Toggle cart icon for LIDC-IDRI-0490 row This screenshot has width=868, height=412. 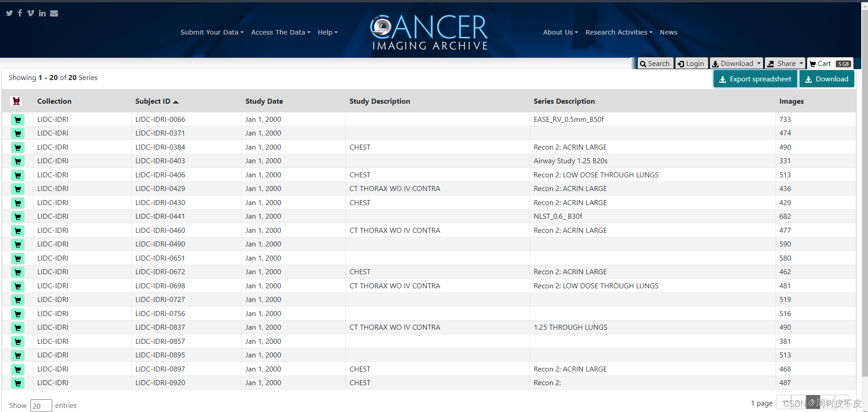click(18, 244)
